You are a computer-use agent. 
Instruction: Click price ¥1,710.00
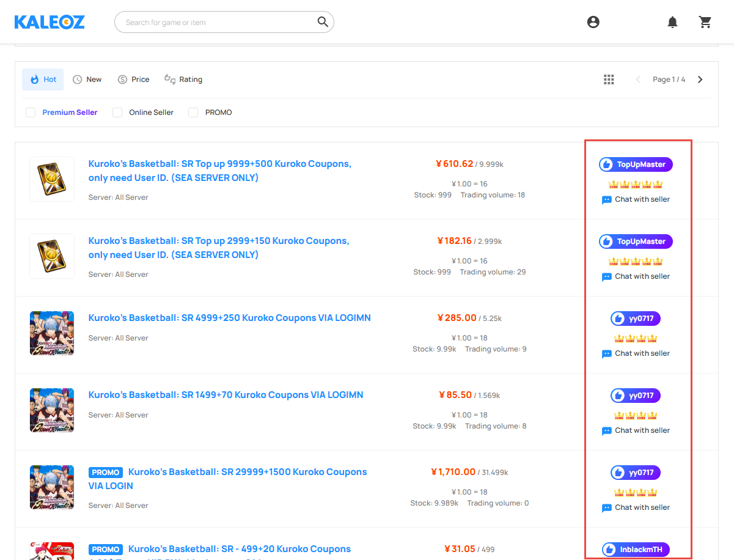point(453,472)
